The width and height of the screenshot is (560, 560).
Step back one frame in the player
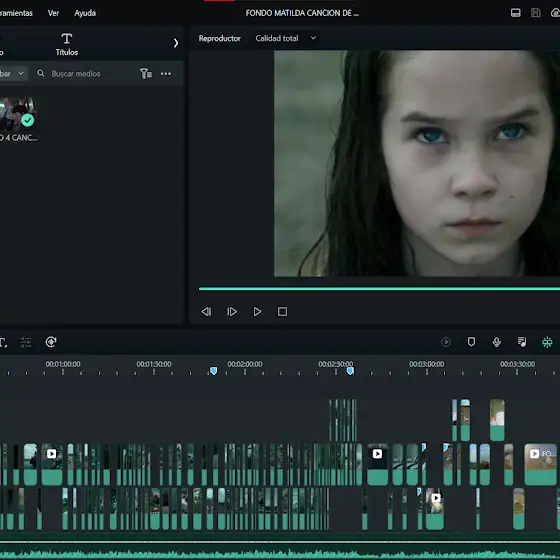point(206,312)
